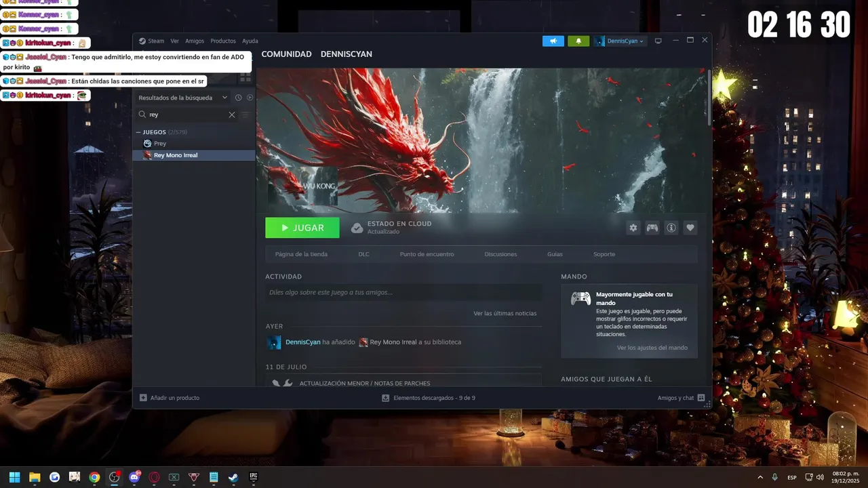This screenshot has height=488, width=868.
Task: Open the DLC tab
Action: click(x=363, y=254)
